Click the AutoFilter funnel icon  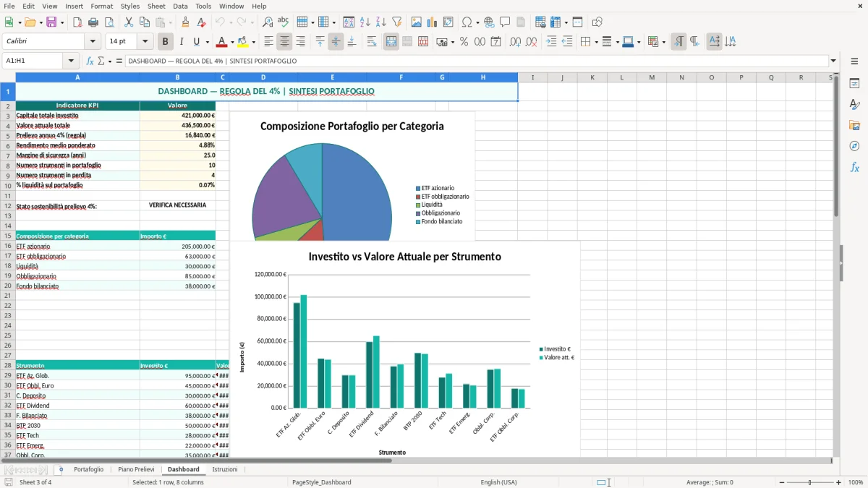click(x=397, y=22)
